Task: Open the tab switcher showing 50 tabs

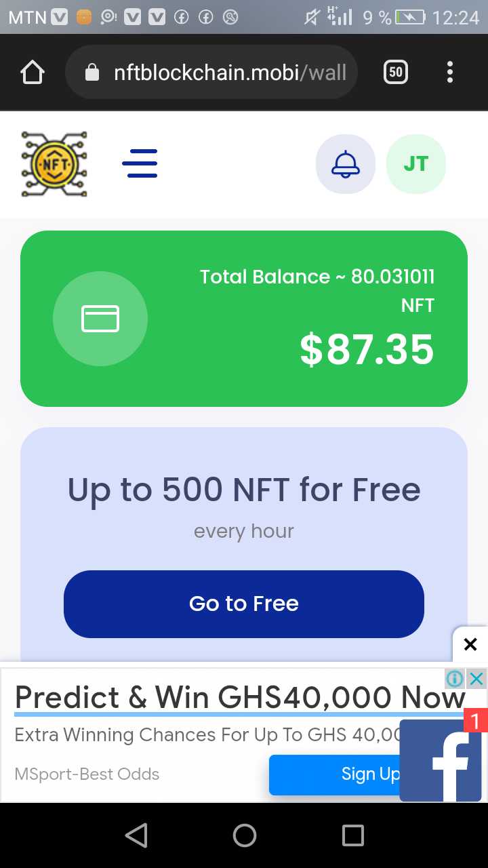Action: [x=396, y=72]
